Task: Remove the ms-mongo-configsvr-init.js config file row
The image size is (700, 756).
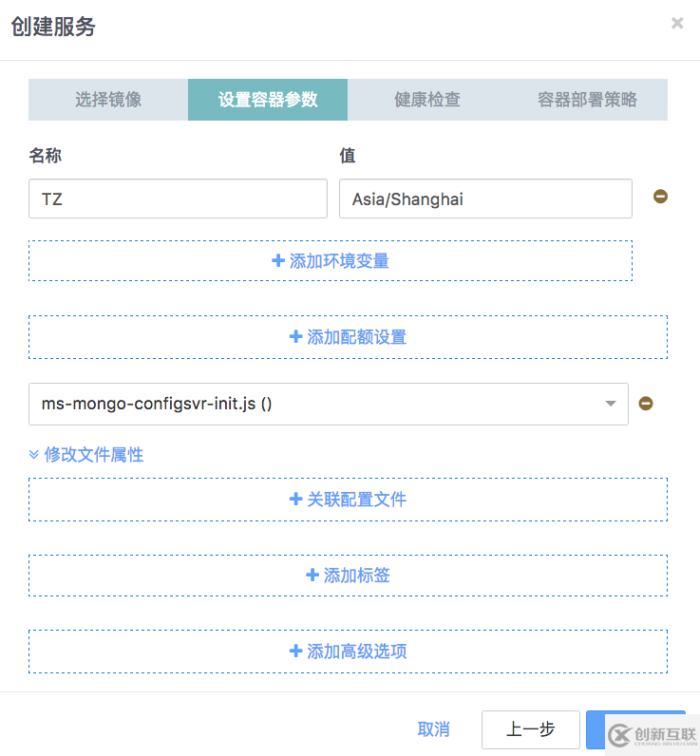Action: tap(646, 404)
